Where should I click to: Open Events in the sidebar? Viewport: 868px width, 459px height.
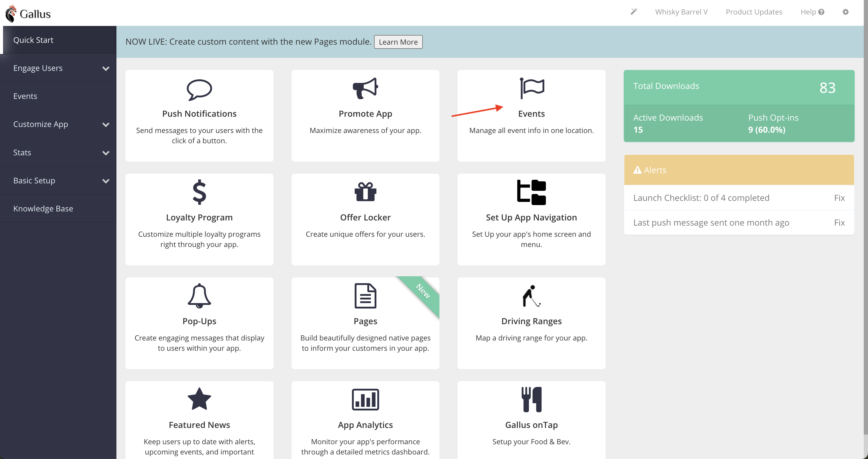click(58, 96)
